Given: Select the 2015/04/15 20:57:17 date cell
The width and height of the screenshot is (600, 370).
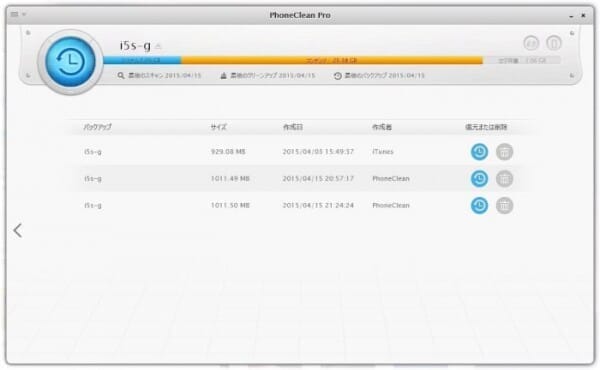Looking at the screenshot, I should [x=318, y=179].
